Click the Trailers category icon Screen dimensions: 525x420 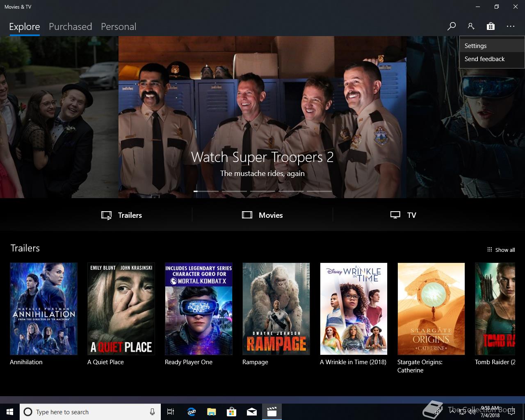107,215
